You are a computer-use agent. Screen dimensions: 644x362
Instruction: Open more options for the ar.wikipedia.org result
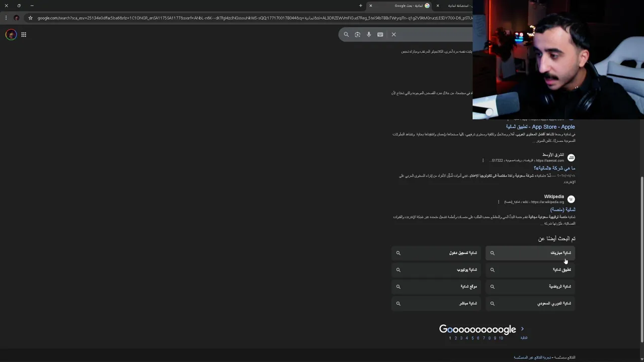(499, 202)
